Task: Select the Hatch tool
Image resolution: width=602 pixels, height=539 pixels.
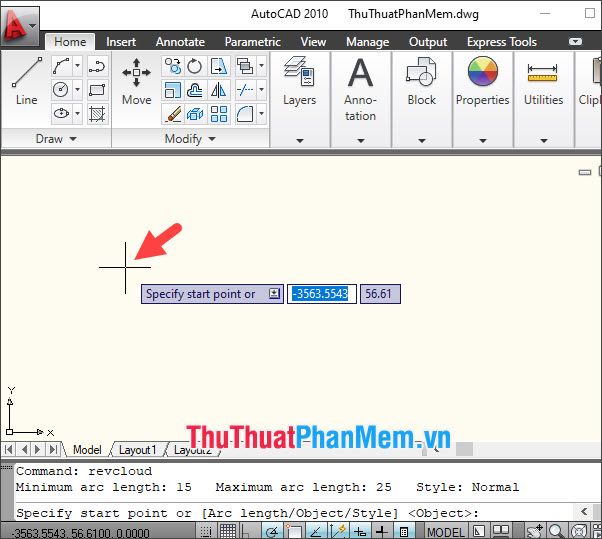Action: point(97,114)
